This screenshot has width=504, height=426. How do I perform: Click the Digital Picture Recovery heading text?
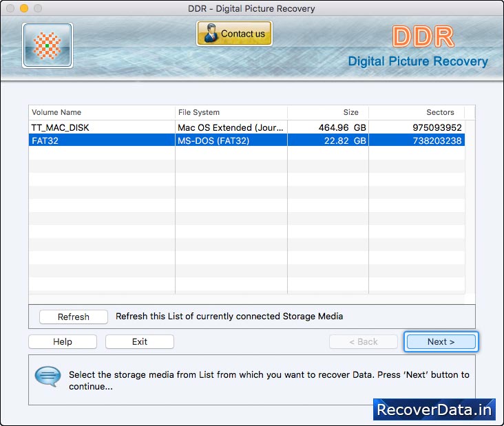[x=418, y=61]
